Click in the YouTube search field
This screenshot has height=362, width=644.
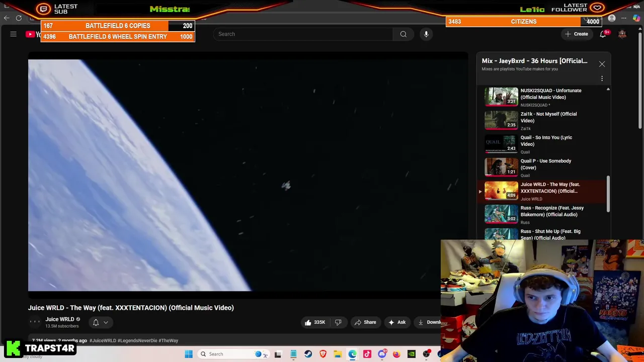coord(303,34)
